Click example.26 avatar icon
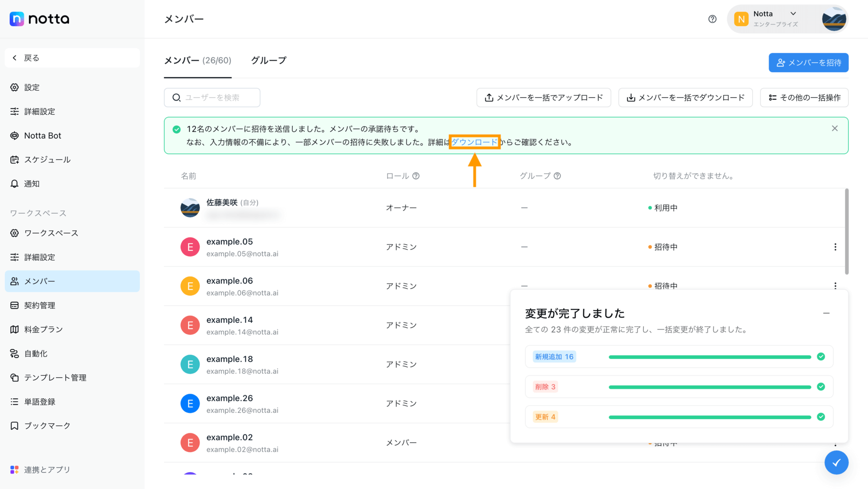The image size is (868, 489). pos(190,403)
